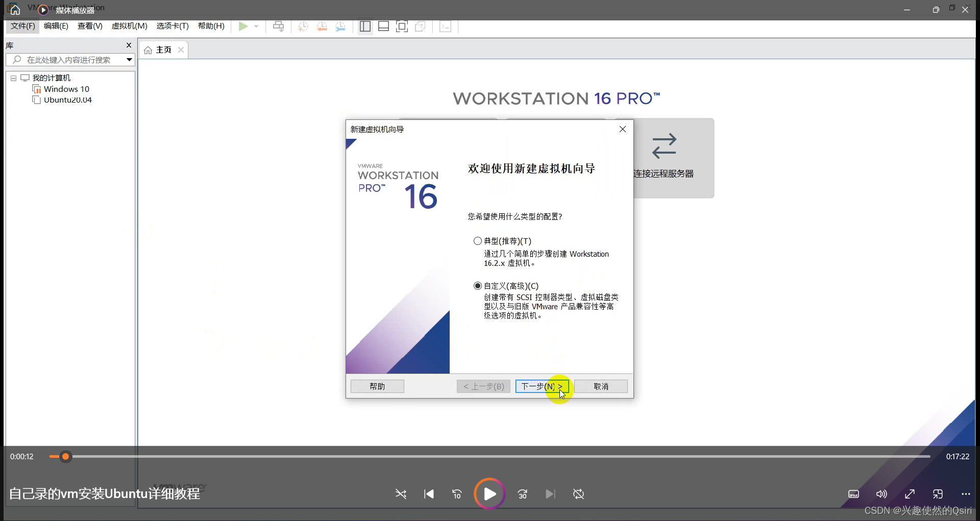Click the take snapshot toolbar icon

[x=303, y=26]
